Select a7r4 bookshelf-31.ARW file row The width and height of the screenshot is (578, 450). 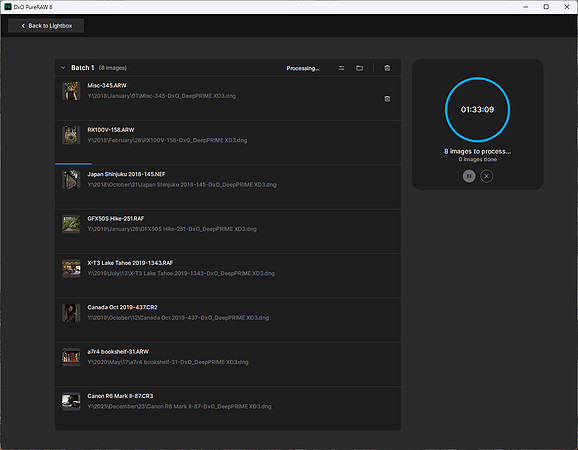click(228, 364)
